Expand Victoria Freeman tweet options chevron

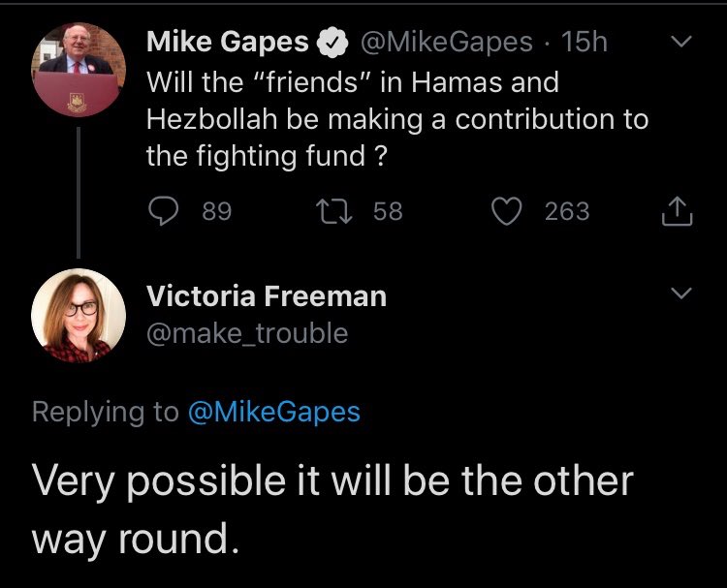(x=681, y=293)
